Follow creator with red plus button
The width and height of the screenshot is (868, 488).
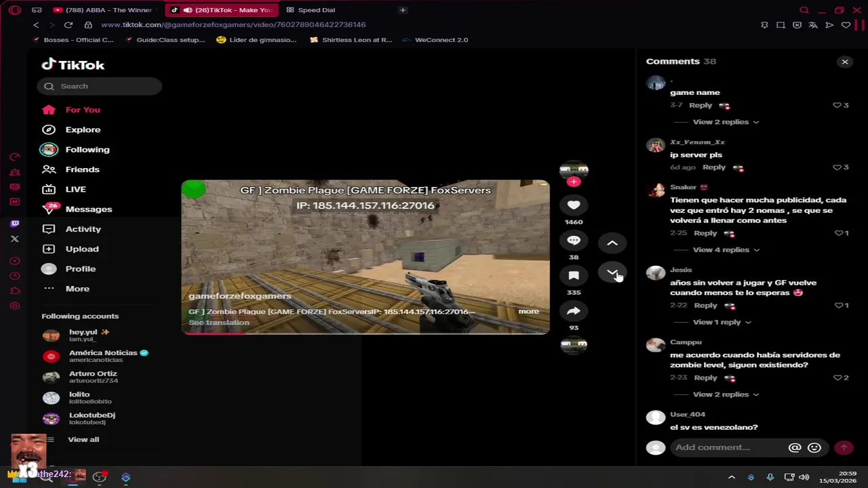[574, 182]
